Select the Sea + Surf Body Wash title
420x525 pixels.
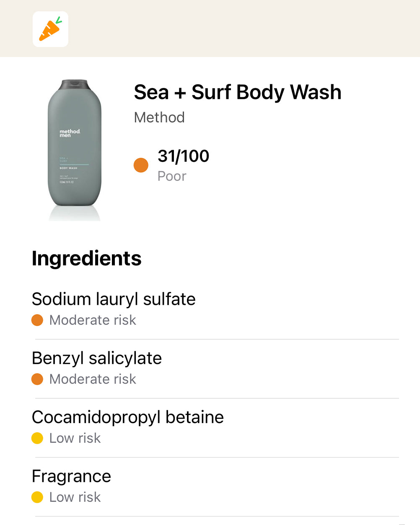click(237, 92)
